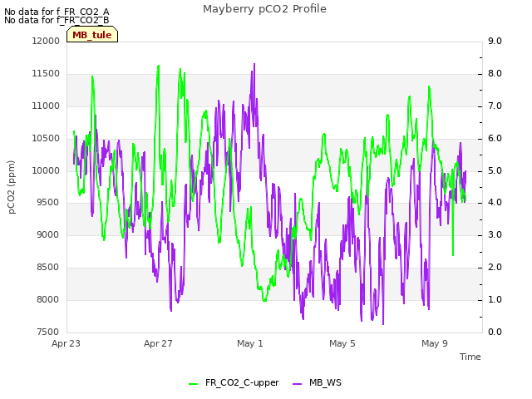Click the 3.0 right axis value
Image resolution: width=532 pixels, height=399 pixels.
pos(495,234)
